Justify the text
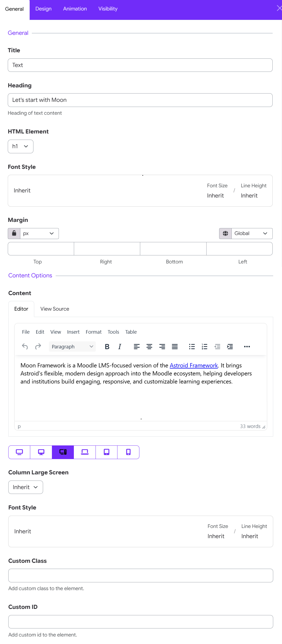The height and width of the screenshot is (644, 282). [x=175, y=347]
